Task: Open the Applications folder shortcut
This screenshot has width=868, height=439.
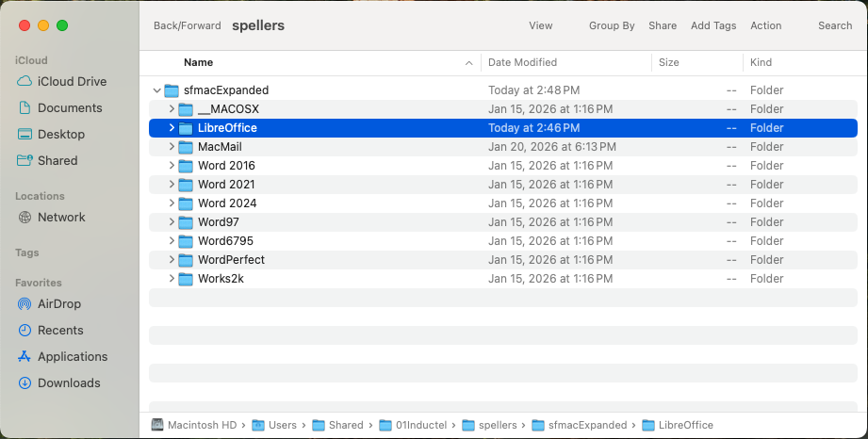Action: 72,356
